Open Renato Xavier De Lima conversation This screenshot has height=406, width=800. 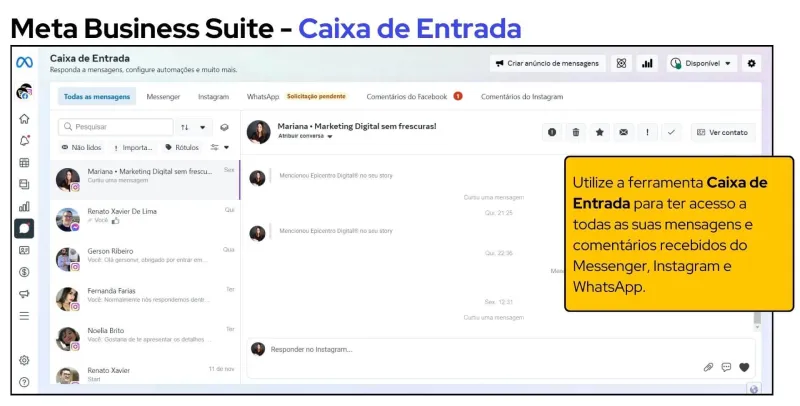tap(145, 219)
